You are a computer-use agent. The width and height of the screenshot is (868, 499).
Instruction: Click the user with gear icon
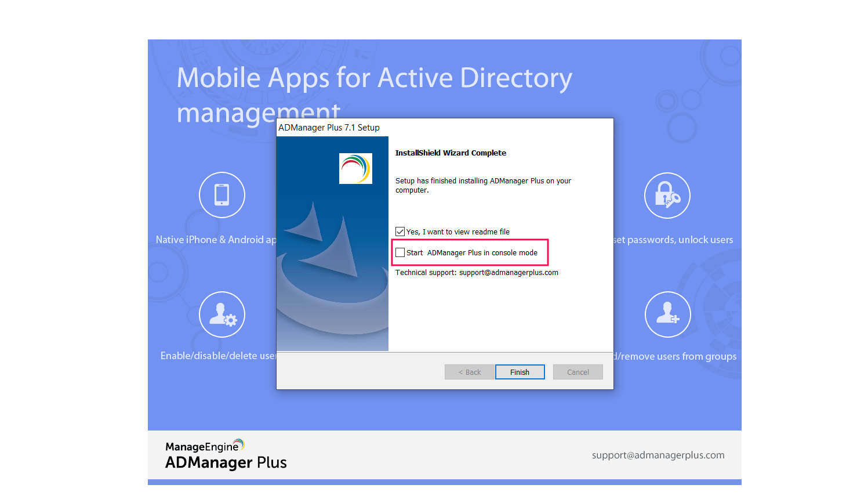pyautogui.click(x=222, y=314)
